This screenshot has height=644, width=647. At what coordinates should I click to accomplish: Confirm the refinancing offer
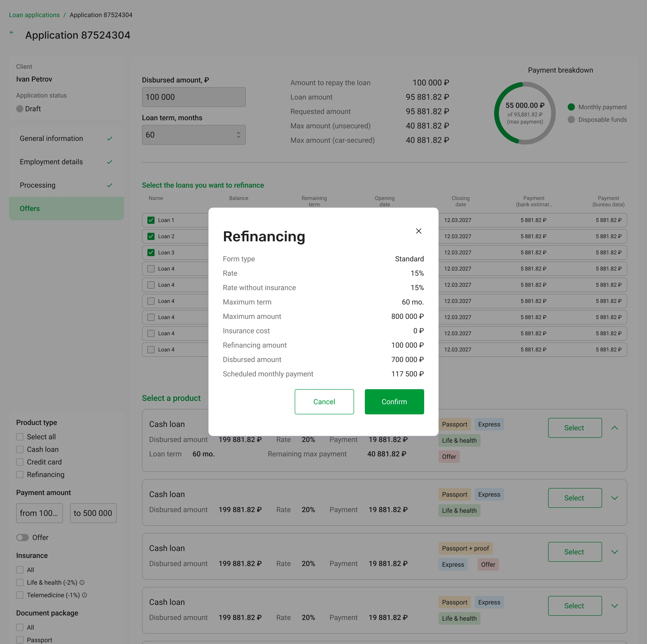pyautogui.click(x=394, y=402)
